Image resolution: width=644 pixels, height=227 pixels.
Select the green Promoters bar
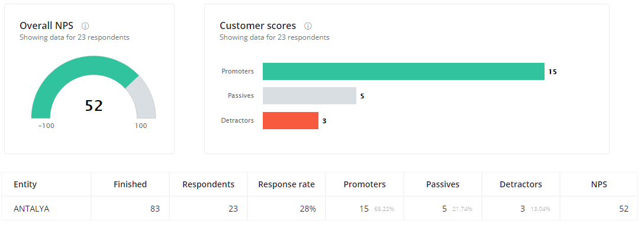click(x=403, y=71)
